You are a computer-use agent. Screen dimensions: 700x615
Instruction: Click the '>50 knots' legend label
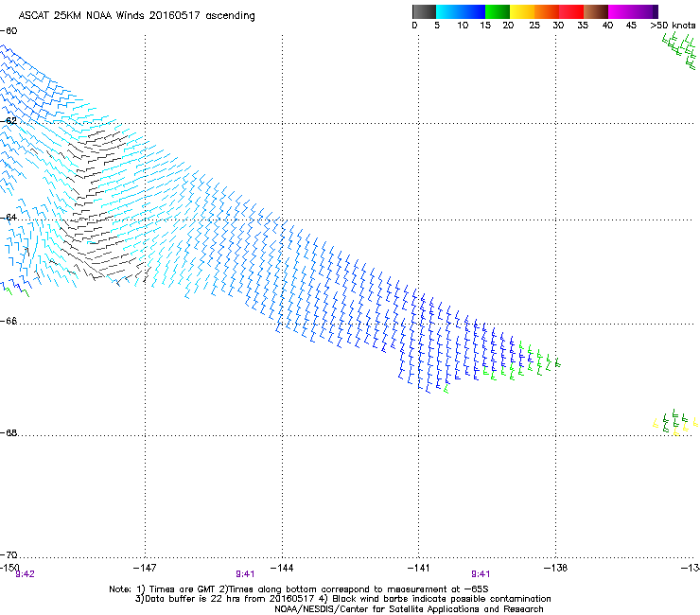[673, 26]
